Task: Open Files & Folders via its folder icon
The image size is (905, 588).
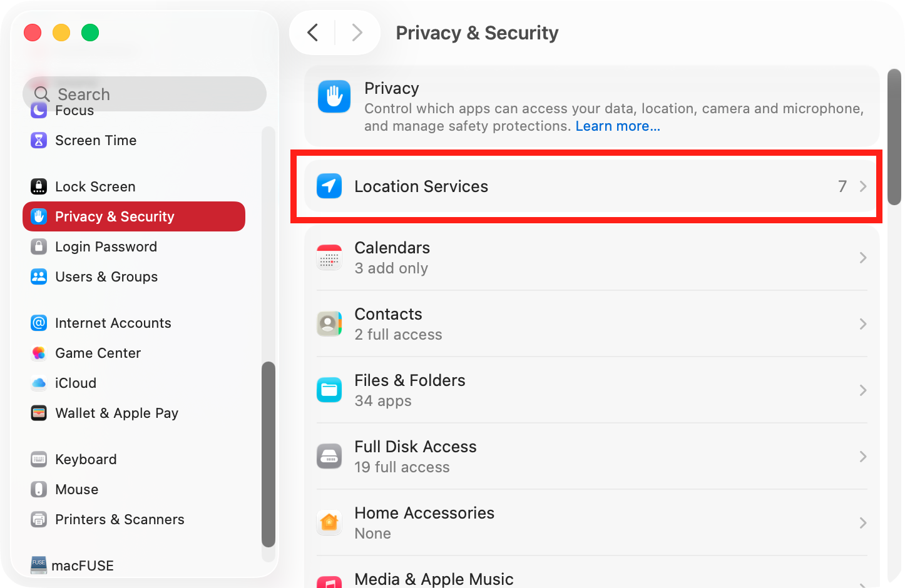Action: pyautogui.click(x=329, y=389)
